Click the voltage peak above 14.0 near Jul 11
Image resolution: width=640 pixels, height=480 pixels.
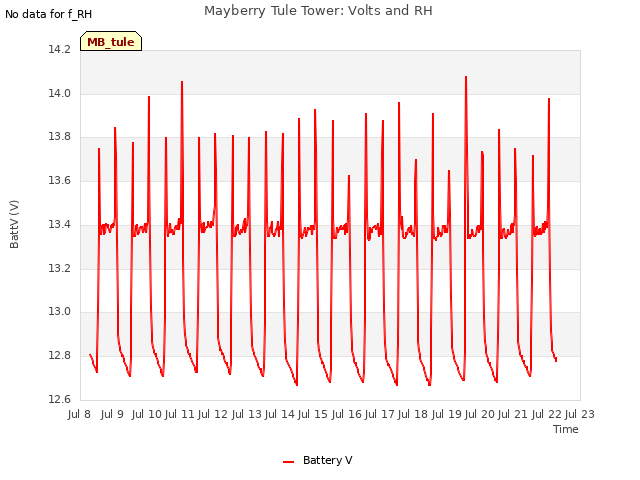[182, 82]
